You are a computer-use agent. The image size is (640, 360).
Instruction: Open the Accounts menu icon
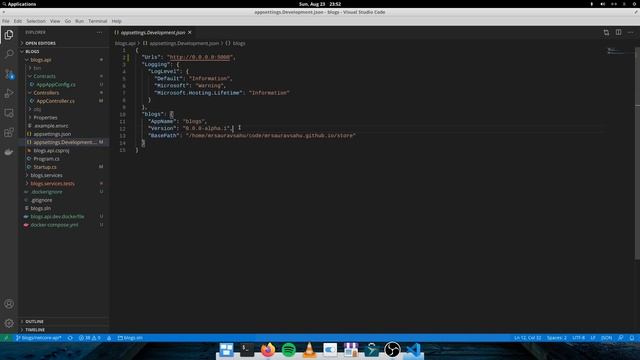click(9, 304)
